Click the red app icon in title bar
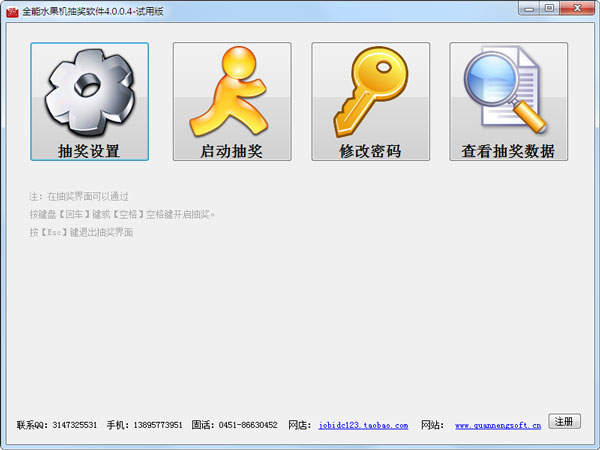The image size is (600, 450). coord(12,12)
